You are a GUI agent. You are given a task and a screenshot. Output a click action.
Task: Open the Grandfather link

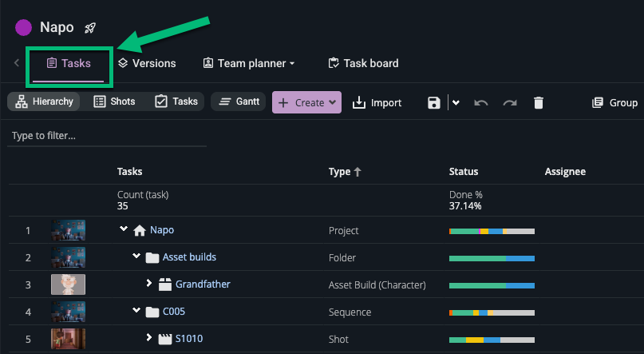[x=203, y=284]
